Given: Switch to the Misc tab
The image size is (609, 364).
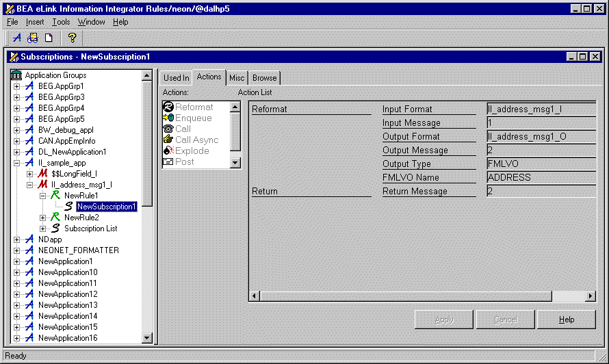Looking at the screenshot, I should (237, 78).
